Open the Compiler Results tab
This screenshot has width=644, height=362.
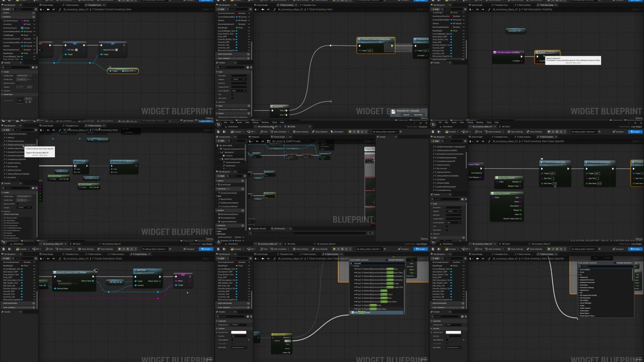click(259, 228)
